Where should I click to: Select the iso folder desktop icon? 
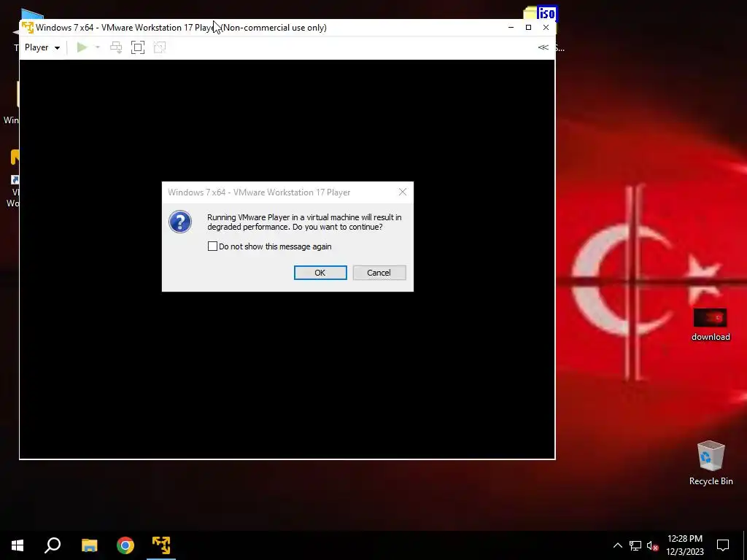click(x=541, y=14)
